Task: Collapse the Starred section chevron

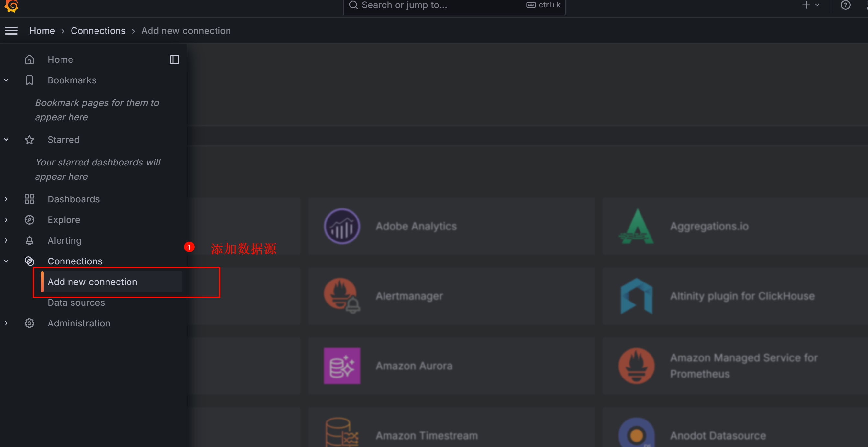Action: click(x=6, y=140)
